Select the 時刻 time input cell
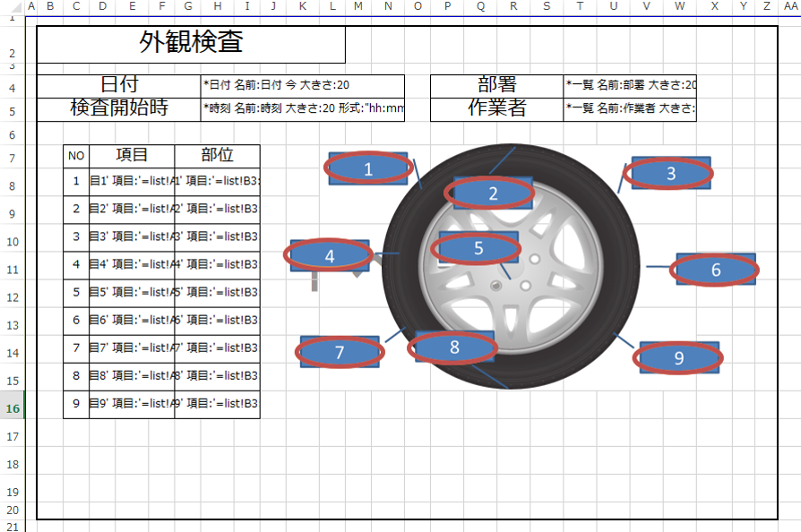The width and height of the screenshot is (801, 532). [x=303, y=109]
